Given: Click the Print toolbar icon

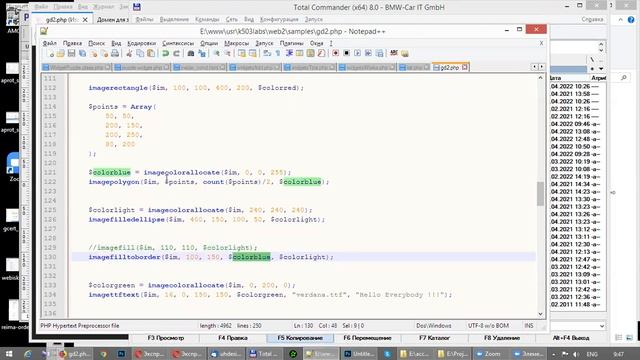Looking at the screenshot, I should point(115,53).
